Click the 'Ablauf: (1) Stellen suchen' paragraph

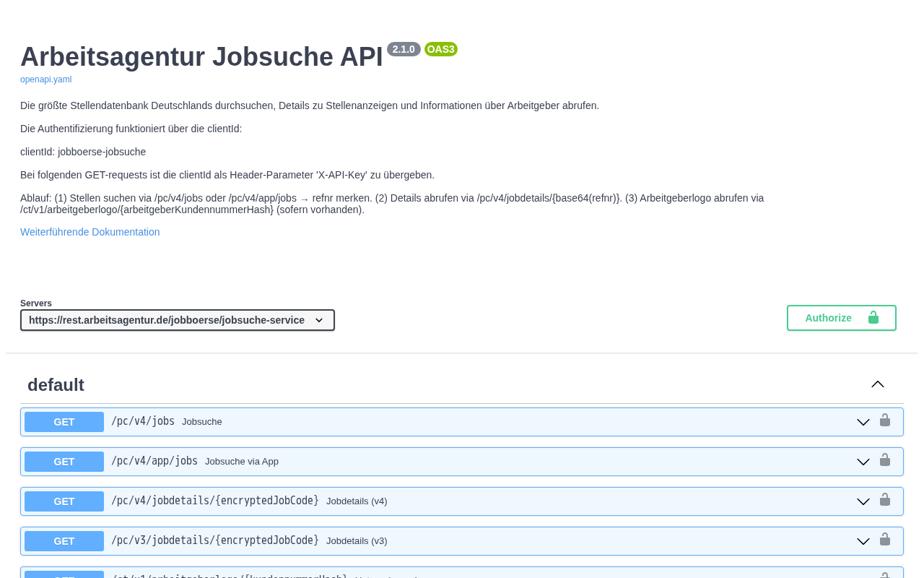click(392, 204)
